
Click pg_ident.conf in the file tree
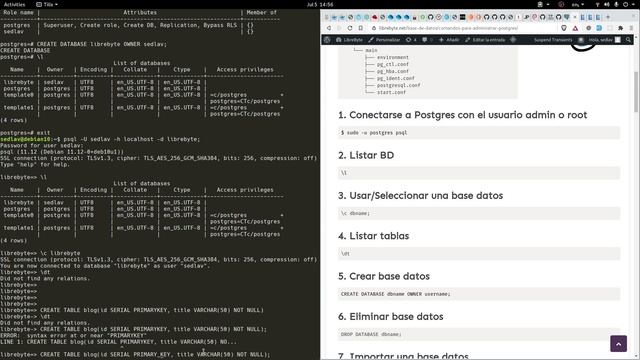[396, 78]
